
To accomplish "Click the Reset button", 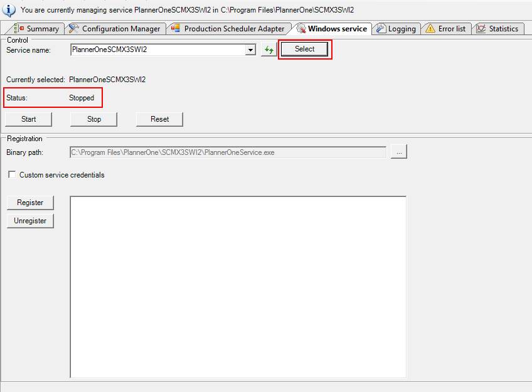I will tap(159, 119).
